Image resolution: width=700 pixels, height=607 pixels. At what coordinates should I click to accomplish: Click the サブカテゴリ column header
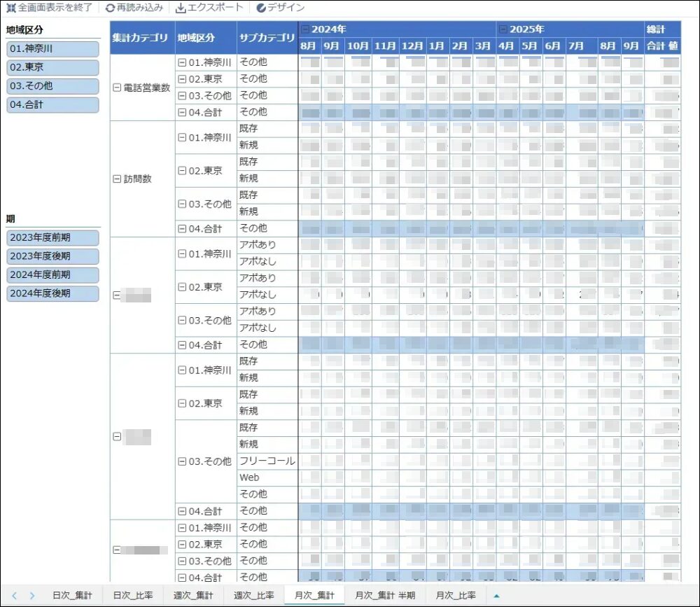tap(267, 38)
